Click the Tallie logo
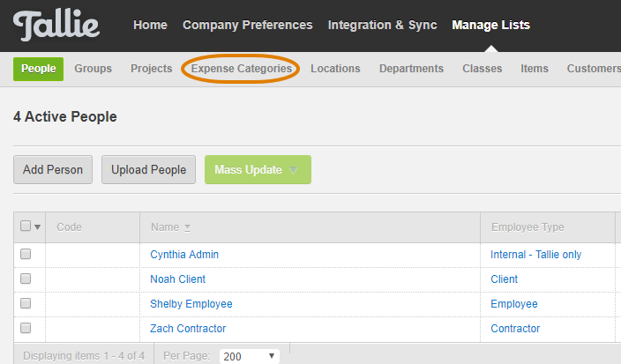621x364 pixels. 56,26
